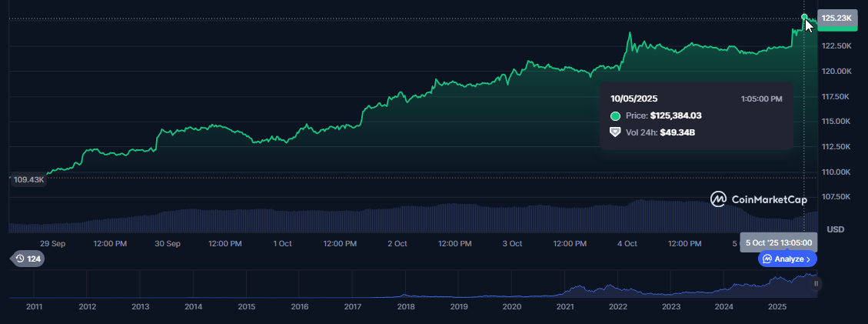
Task: Click the Analyze button
Action: (x=787, y=259)
